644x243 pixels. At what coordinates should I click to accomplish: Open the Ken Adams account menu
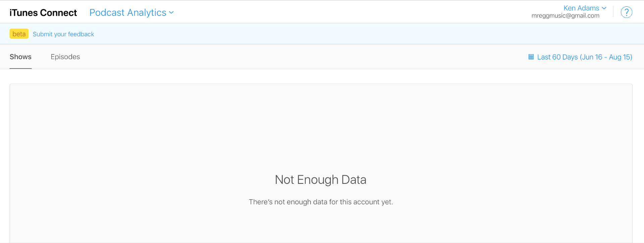(x=581, y=8)
